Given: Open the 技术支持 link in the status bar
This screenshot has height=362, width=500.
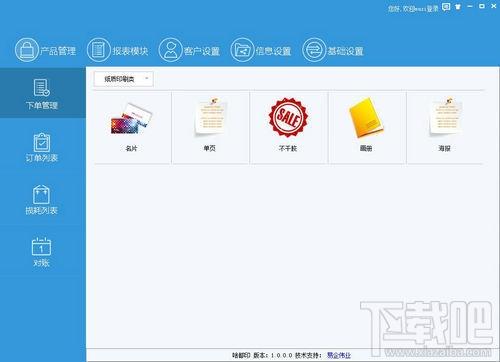Looking at the screenshot, I should [x=339, y=355].
